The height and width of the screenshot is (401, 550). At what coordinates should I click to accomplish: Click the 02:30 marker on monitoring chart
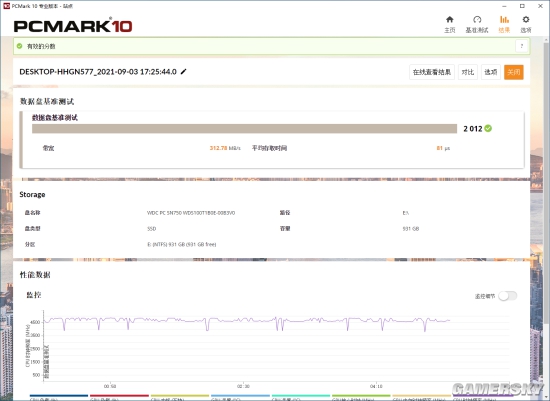243,386
